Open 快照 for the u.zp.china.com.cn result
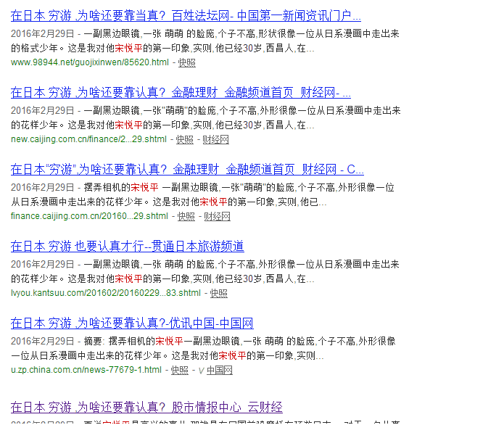 click(x=180, y=370)
